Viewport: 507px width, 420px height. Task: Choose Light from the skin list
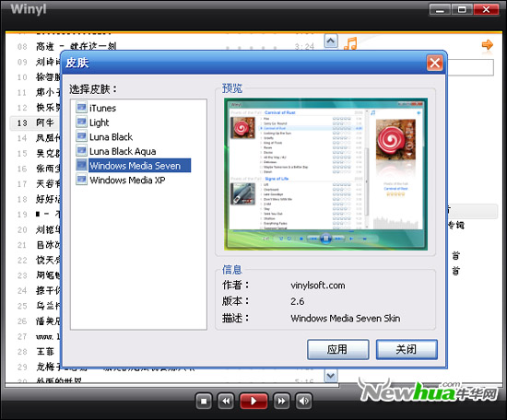tap(99, 122)
